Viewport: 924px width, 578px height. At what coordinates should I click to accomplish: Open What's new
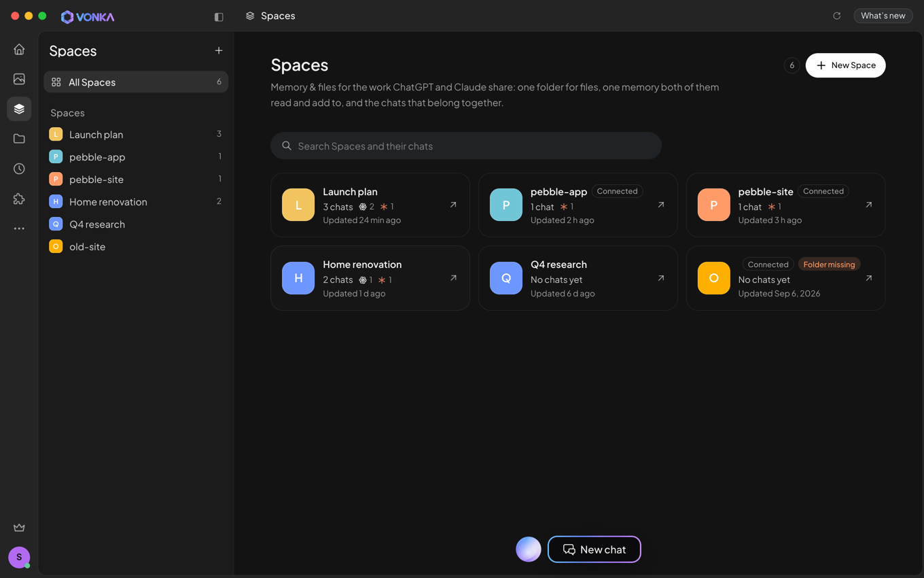coord(883,16)
